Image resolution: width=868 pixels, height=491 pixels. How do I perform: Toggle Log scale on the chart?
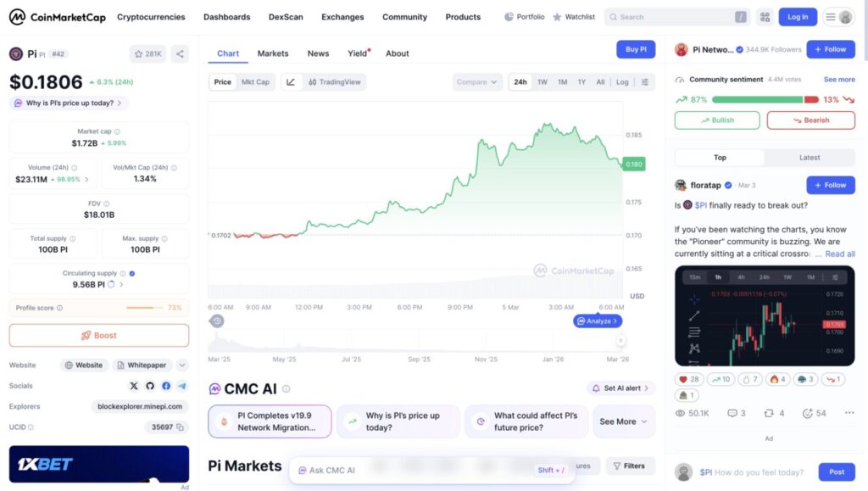coord(622,82)
